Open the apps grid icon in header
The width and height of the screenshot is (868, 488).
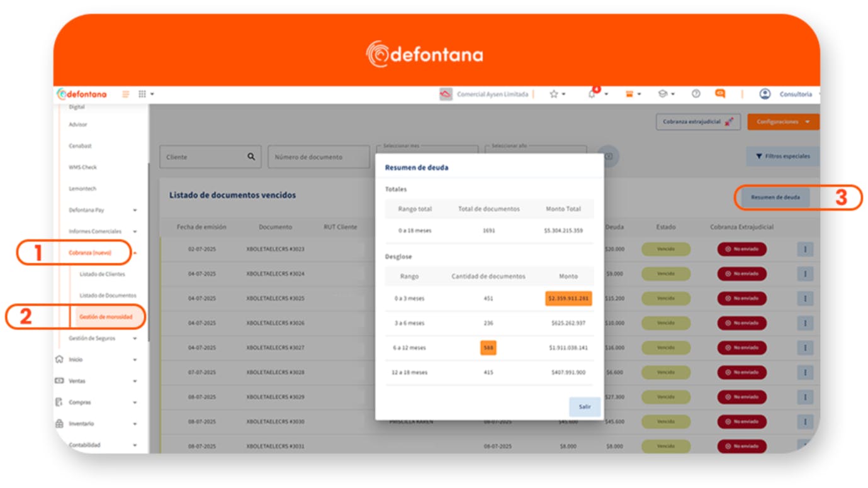click(142, 94)
